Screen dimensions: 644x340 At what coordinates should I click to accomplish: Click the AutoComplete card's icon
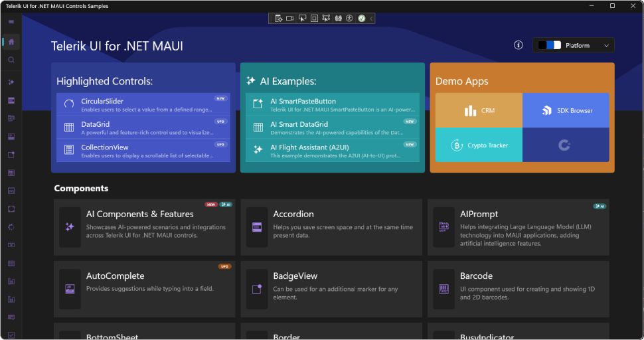pos(70,289)
